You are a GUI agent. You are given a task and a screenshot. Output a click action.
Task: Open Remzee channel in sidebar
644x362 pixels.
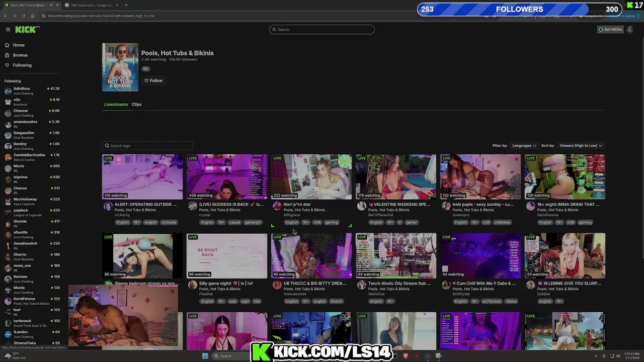click(32, 279)
